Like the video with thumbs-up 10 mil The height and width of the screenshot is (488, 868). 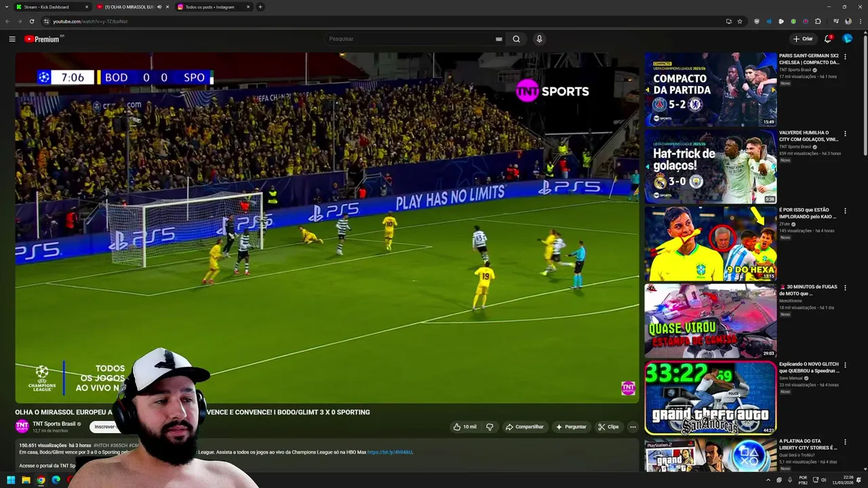coord(465,427)
